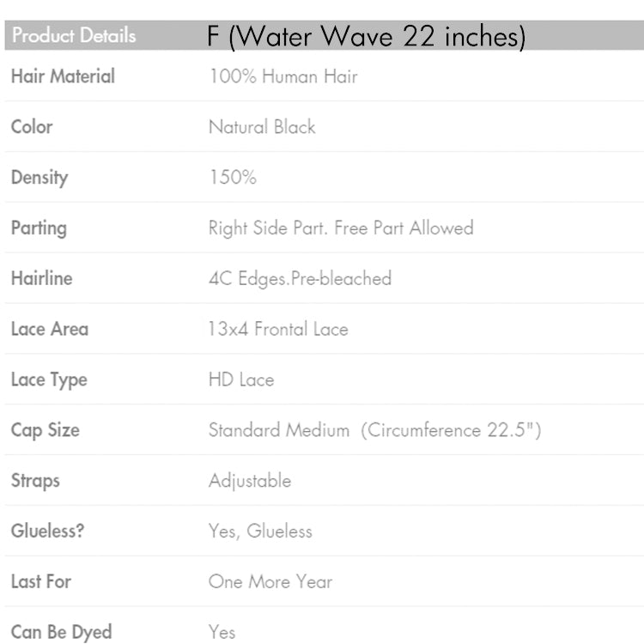The width and height of the screenshot is (644, 644).
Task: Click 'Right Side Part. Free Part Allowed' text
Action: 341,228
